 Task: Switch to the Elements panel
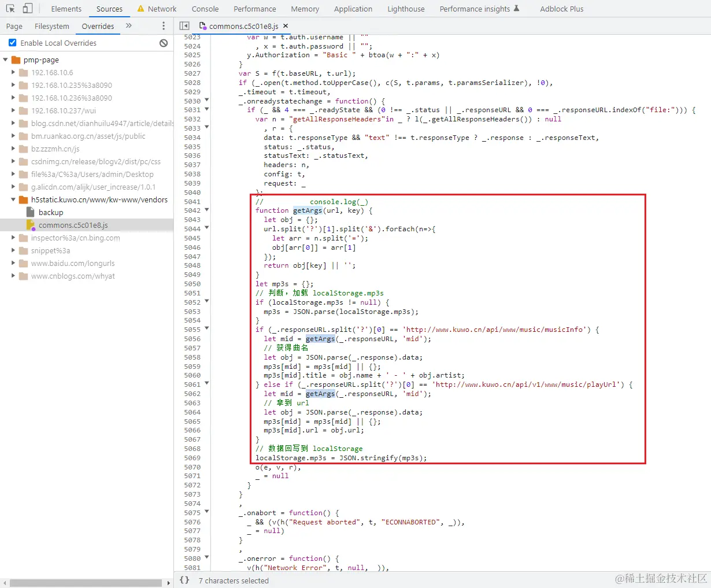66,9
